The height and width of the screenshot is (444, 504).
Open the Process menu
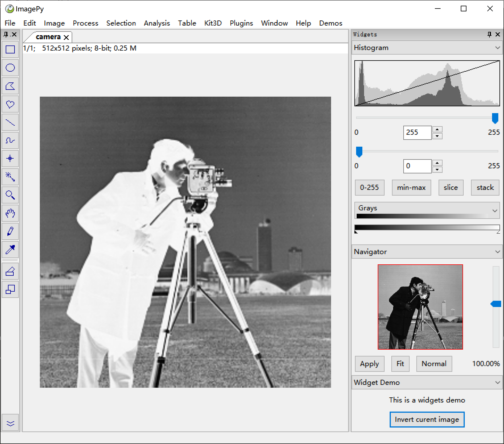pyautogui.click(x=85, y=23)
